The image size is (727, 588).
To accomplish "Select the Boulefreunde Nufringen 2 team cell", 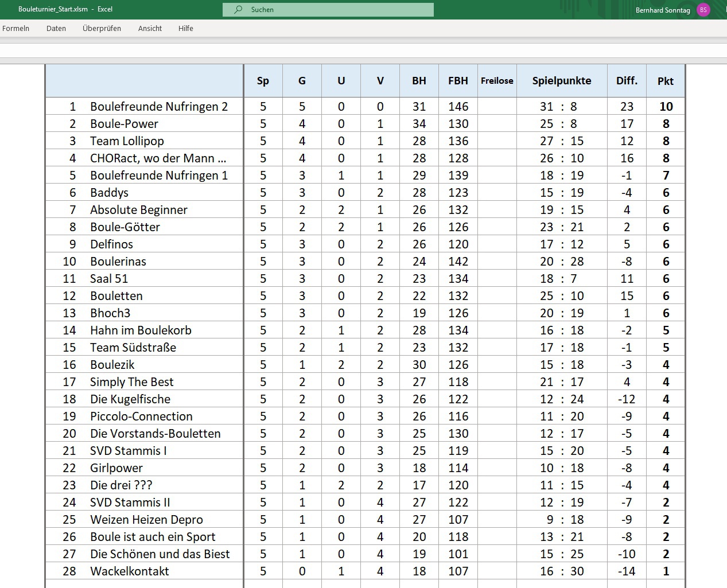I will tap(159, 107).
